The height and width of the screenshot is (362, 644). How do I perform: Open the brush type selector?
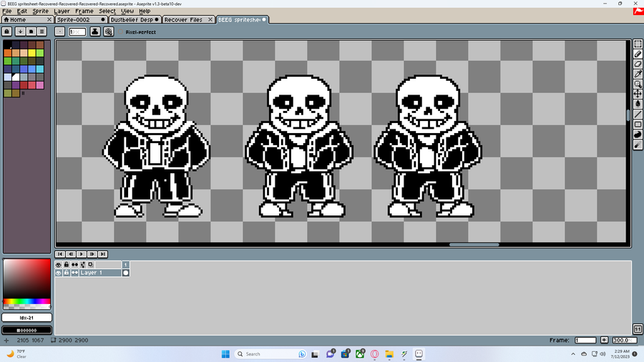tap(60, 31)
